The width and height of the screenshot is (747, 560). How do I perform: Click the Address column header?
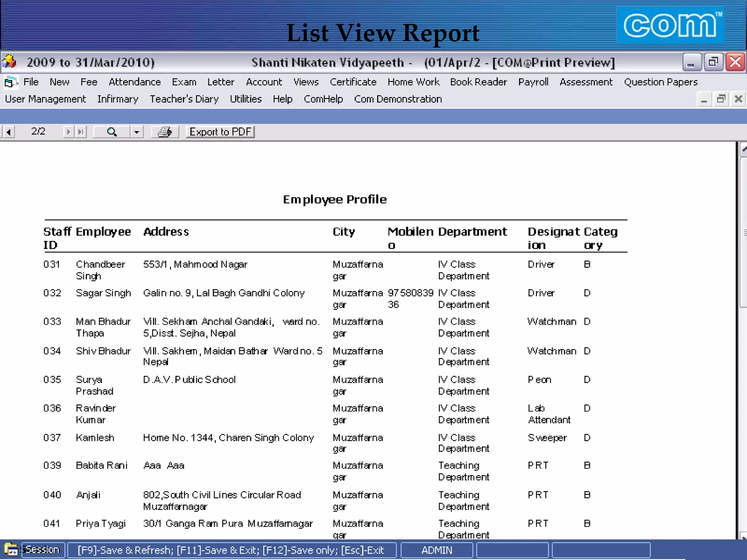166,232
